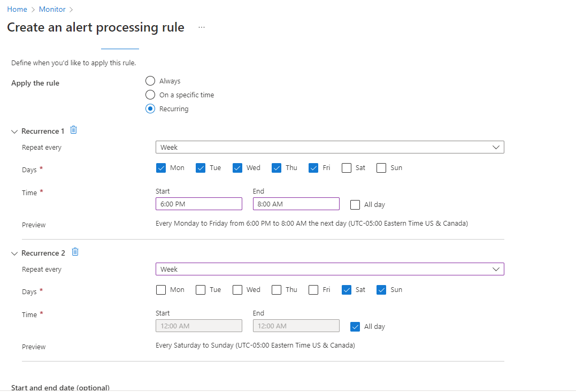The width and height of the screenshot is (576, 392).
Task: Select the Recurring option
Action: pos(150,109)
